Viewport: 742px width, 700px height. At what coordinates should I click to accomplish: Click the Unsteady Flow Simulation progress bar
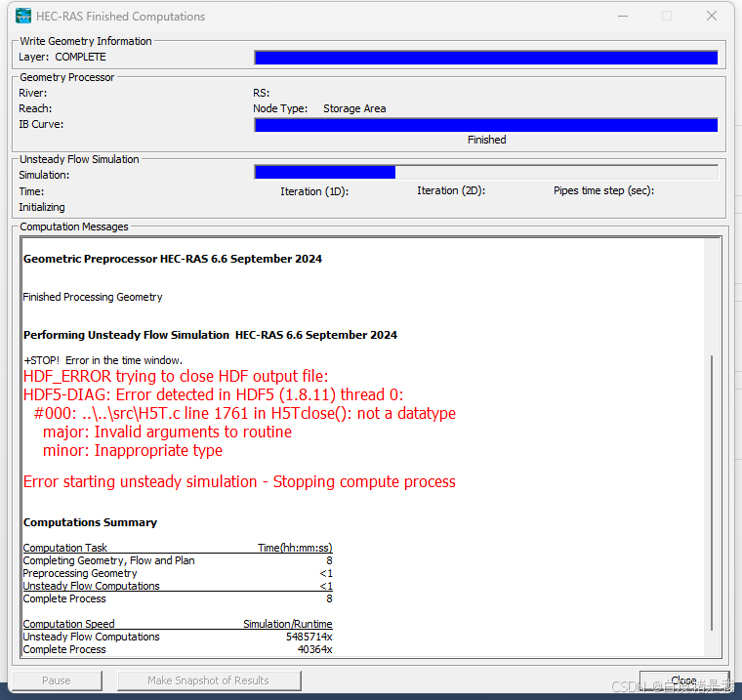coord(486,172)
